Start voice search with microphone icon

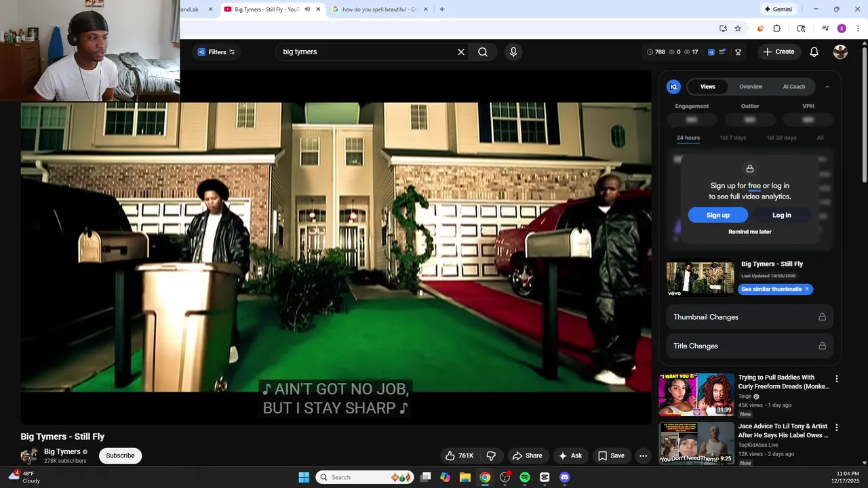click(513, 52)
